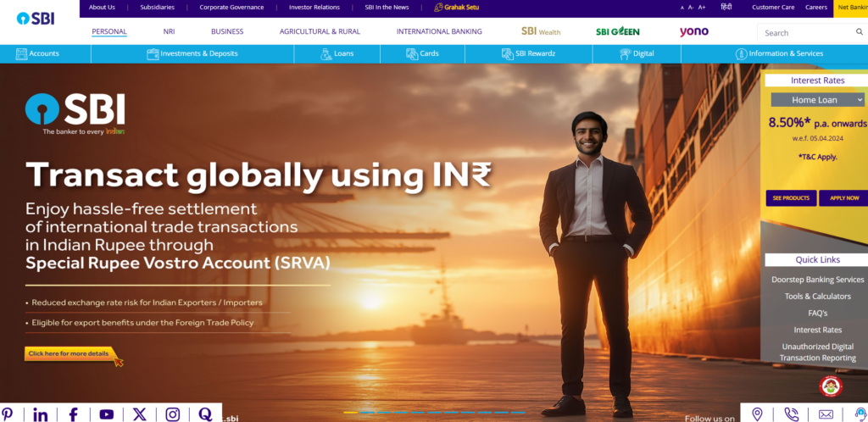This screenshot has height=422, width=868.
Task: Click the branch locator map pin icon
Action: (x=757, y=414)
